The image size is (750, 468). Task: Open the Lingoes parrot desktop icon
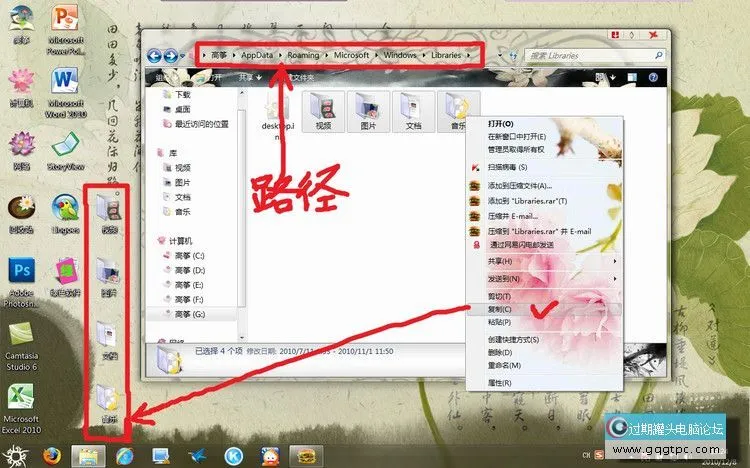(66, 214)
